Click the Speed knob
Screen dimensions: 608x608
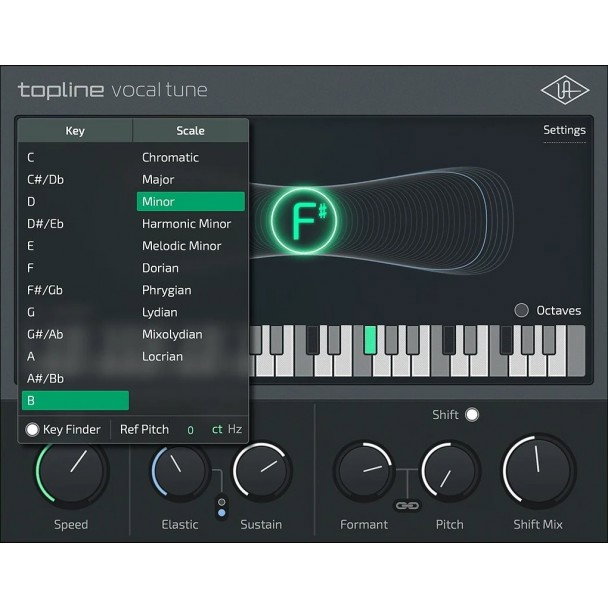point(72,470)
